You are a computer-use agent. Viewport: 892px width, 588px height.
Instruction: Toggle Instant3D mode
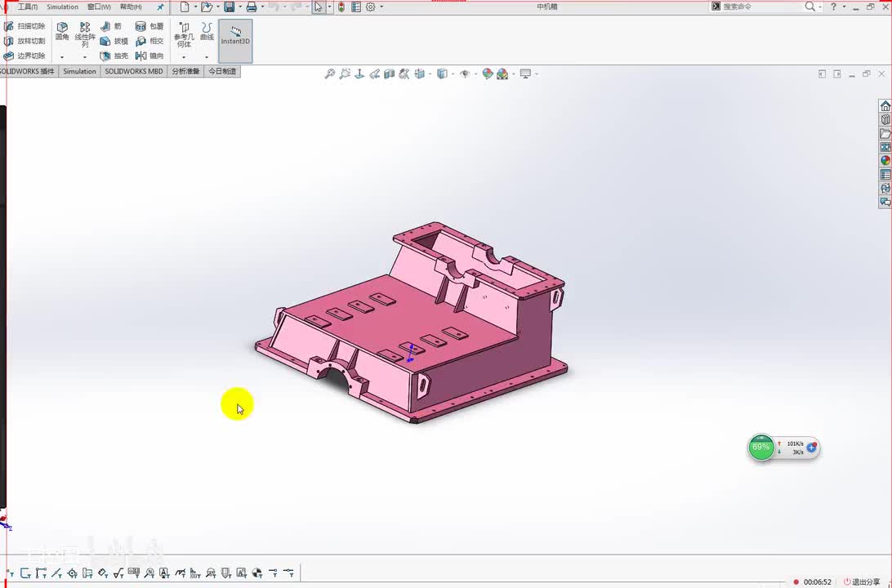[235, 41]
